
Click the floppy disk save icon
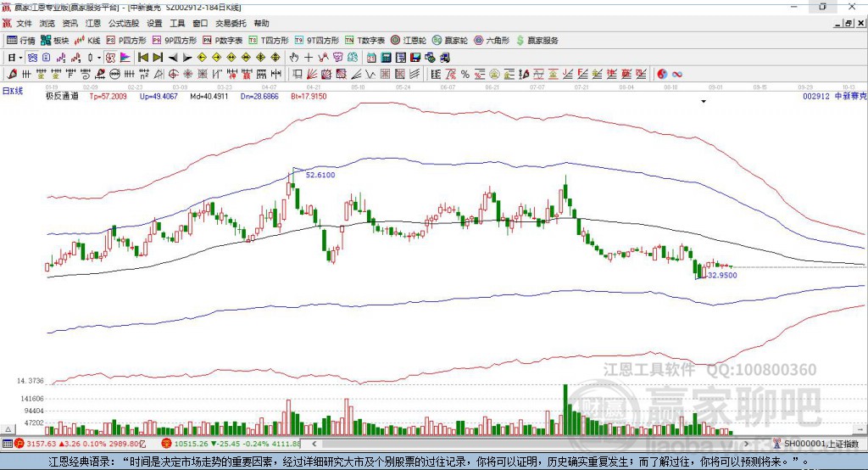point(415,58)
